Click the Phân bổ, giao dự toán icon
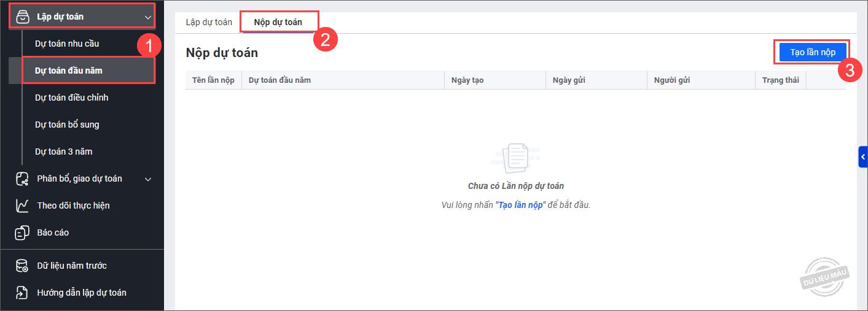Viewport: 868px width, 311px height. click(x=22, y=179)
